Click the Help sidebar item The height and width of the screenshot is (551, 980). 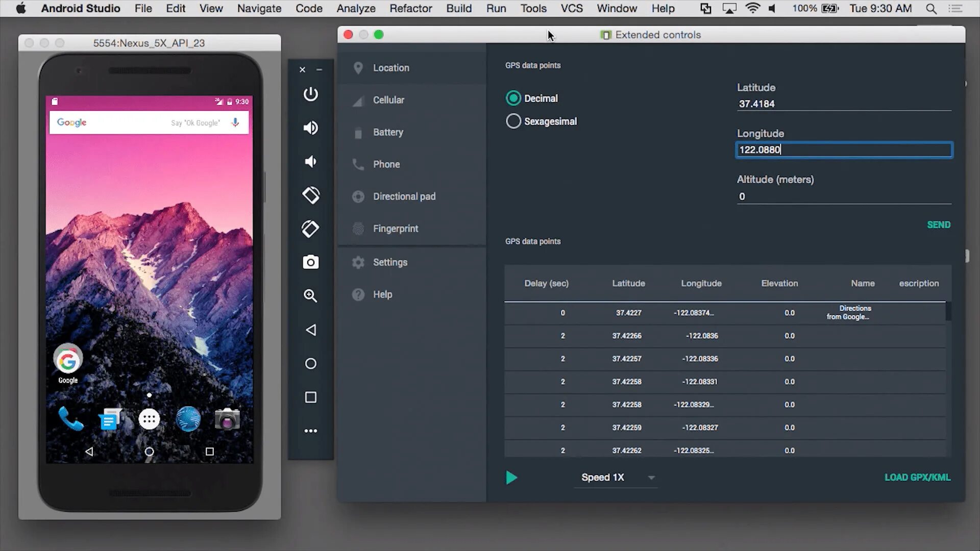(x=382, y=294)
